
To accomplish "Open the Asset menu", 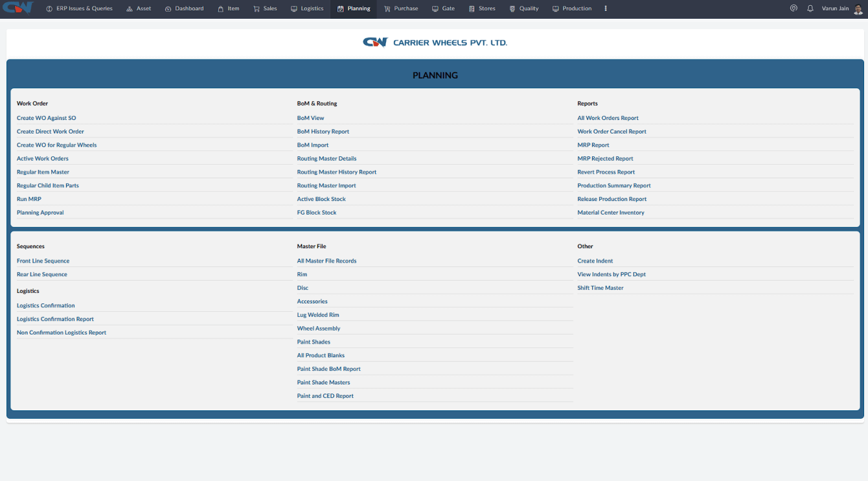I will click(139, 8).
